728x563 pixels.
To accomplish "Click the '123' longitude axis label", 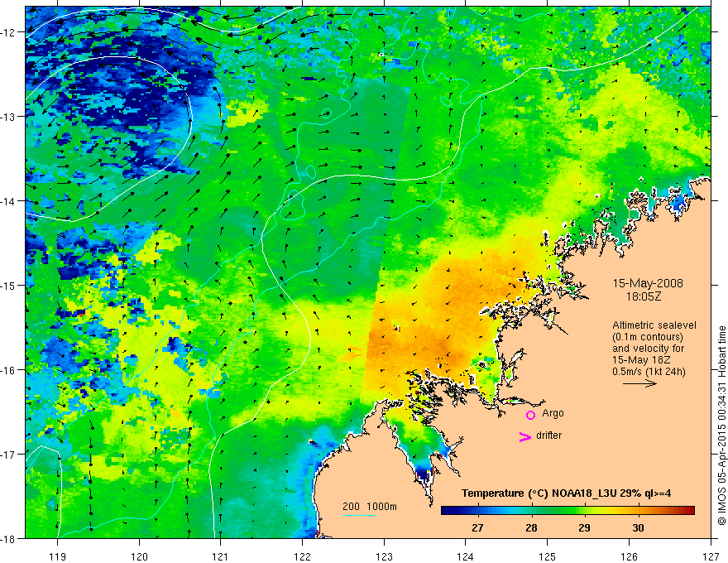I will click(384, 557).
